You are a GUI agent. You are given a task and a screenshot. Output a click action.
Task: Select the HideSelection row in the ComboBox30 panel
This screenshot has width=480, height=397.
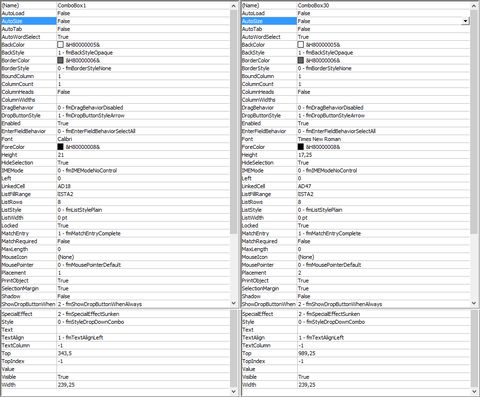pos(356,163)
